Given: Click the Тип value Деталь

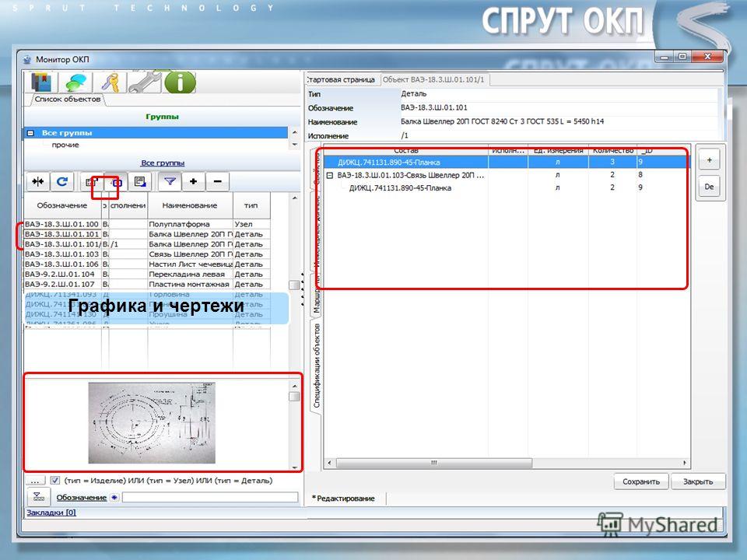Looking at the screenshot, I should pyautogui.click(x=413, y=94).
